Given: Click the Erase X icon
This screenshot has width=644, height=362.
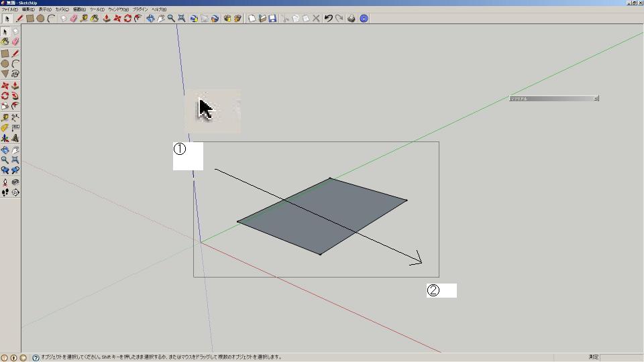Looking at the screenshot, I should tap(316, 19).
